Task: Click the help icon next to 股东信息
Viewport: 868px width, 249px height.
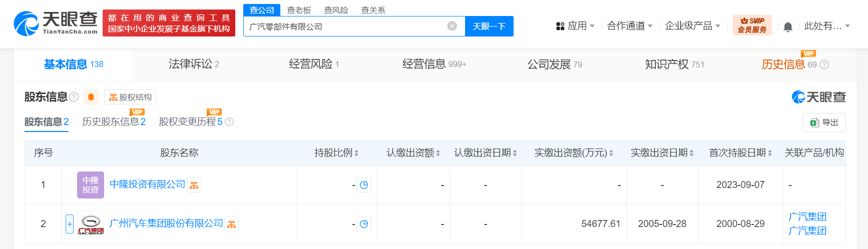Action: click(x=74, y=97)
